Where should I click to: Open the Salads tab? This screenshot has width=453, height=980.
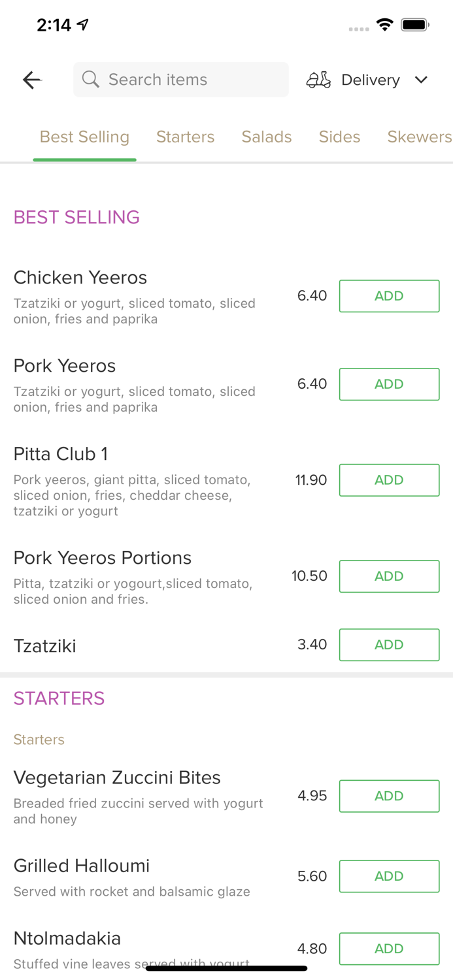266,137
